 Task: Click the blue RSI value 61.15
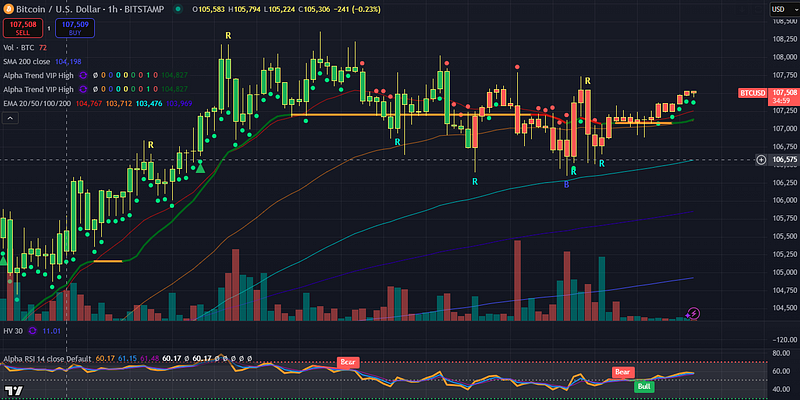[127, 358]
